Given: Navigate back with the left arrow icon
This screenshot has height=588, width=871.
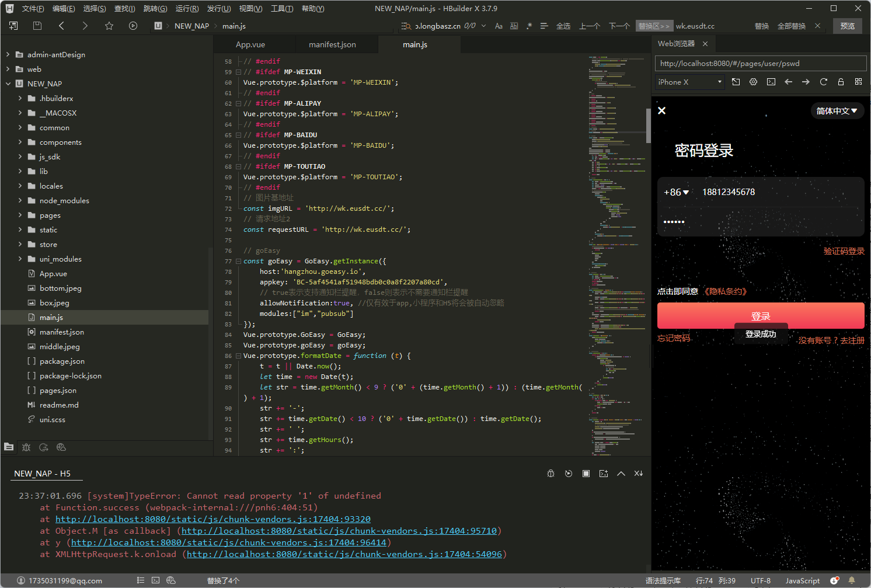Looking at the screenshot, I should tap(61, 26).
